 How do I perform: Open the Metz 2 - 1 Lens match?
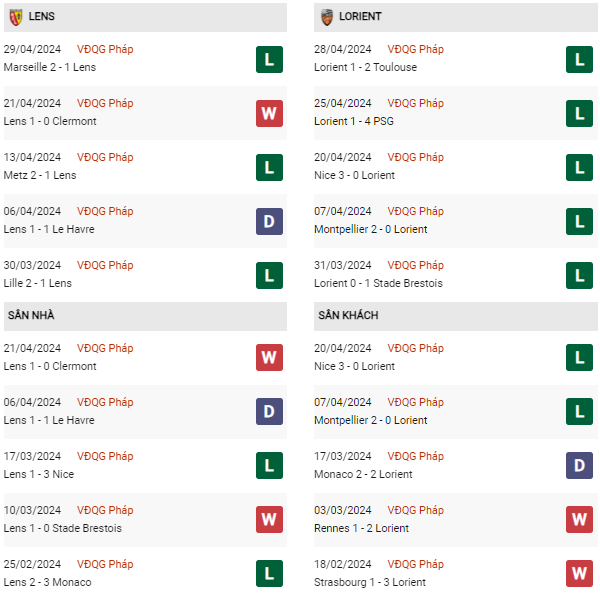point(39,175)
